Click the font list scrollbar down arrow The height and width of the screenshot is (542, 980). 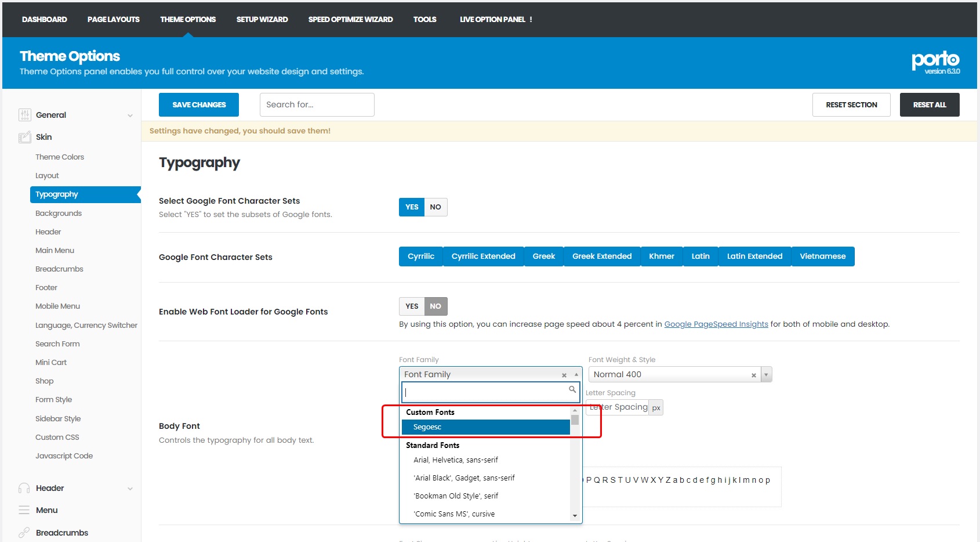pyautogui.click(x=575, y=515)
